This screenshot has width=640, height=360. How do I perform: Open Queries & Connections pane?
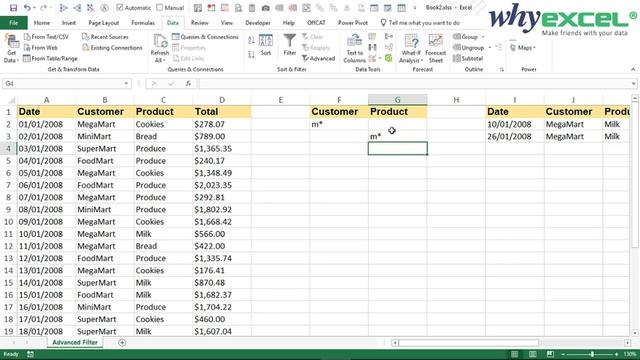point(205,37)
